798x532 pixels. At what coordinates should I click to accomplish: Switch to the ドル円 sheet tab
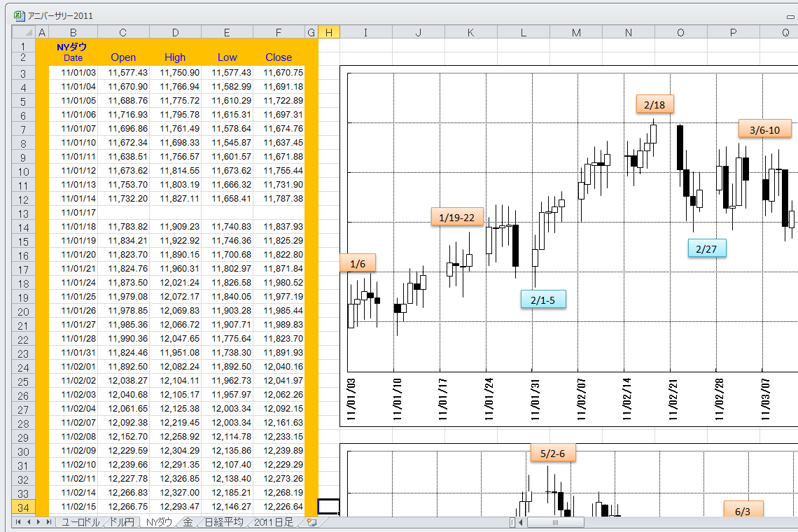[x=123, y=522]
